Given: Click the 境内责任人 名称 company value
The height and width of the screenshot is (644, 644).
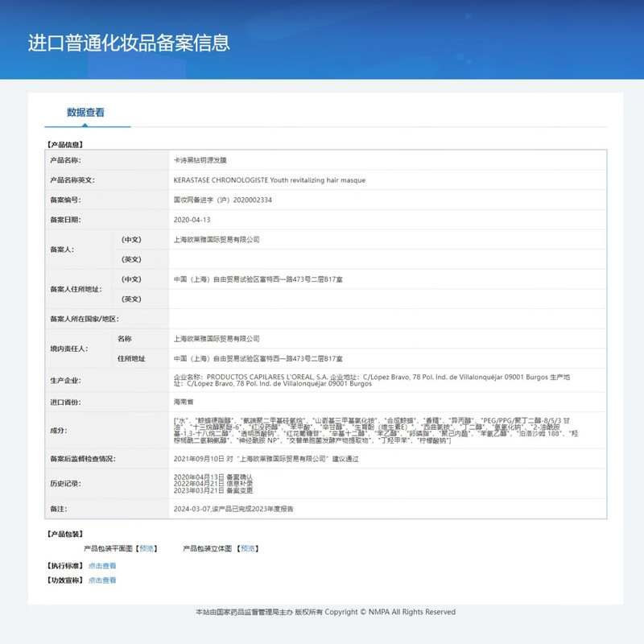Looking at the screenshot, I should click(217, 339).
